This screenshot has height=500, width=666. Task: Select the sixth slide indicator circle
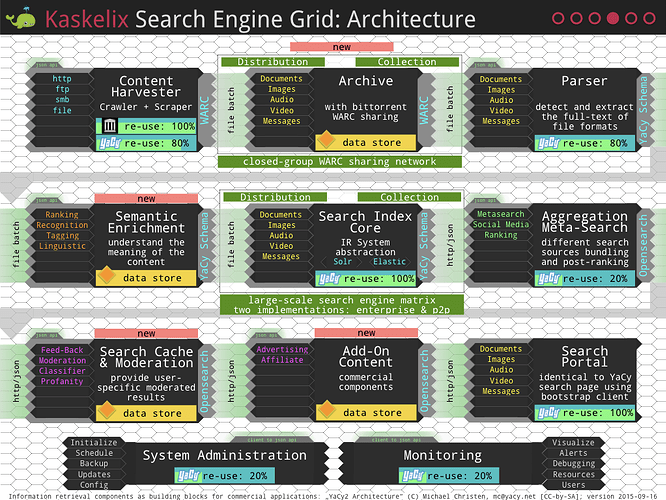[649, 18]
